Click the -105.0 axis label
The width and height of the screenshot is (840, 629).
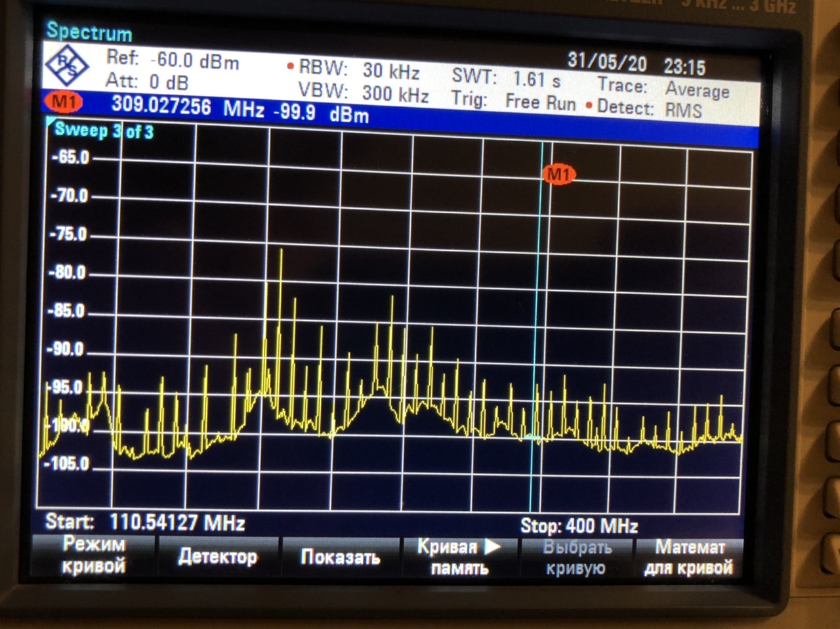66,464
